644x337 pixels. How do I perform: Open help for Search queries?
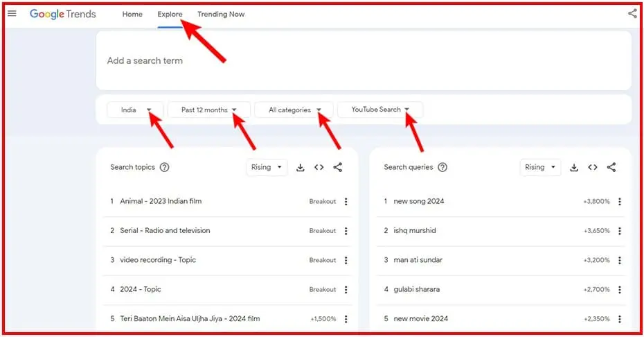442,167
